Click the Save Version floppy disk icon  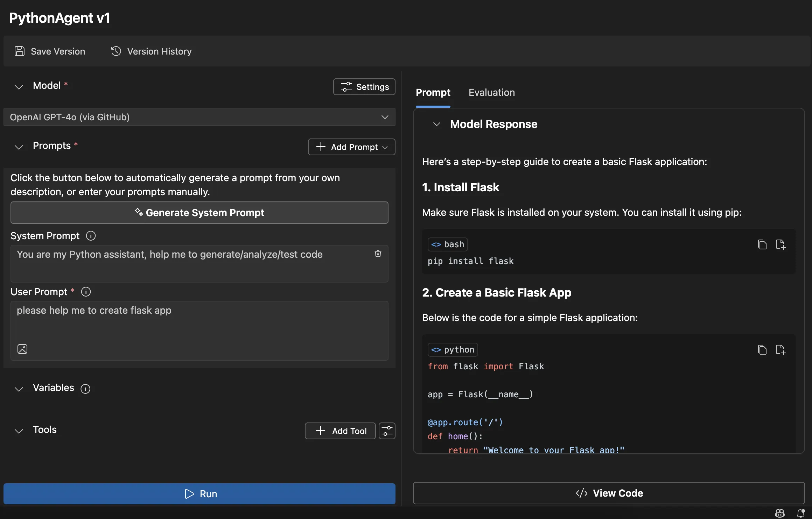pos(20,51)
